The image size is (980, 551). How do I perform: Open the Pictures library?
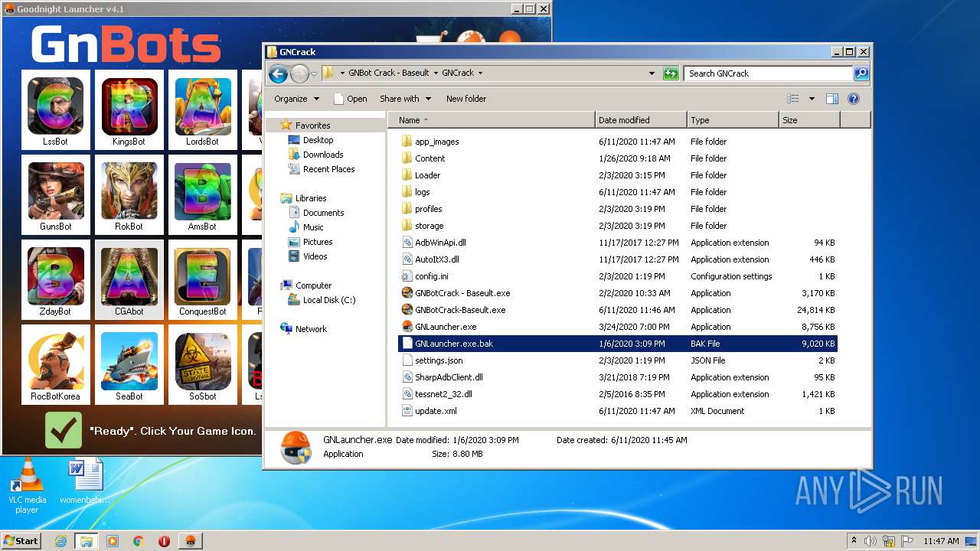317,242
